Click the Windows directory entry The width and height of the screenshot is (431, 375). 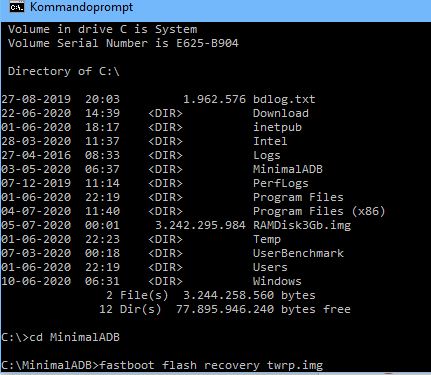coord(277,281)
